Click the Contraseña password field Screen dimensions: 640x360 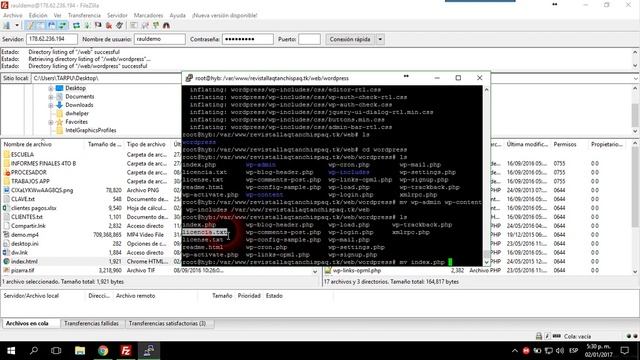coord(248,39)
